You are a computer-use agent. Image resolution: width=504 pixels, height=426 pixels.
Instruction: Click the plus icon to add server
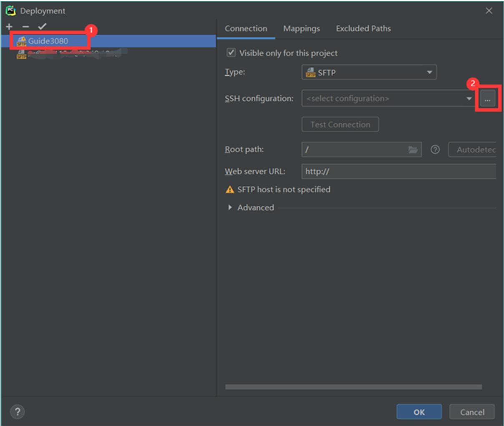[x=9, y=26]
